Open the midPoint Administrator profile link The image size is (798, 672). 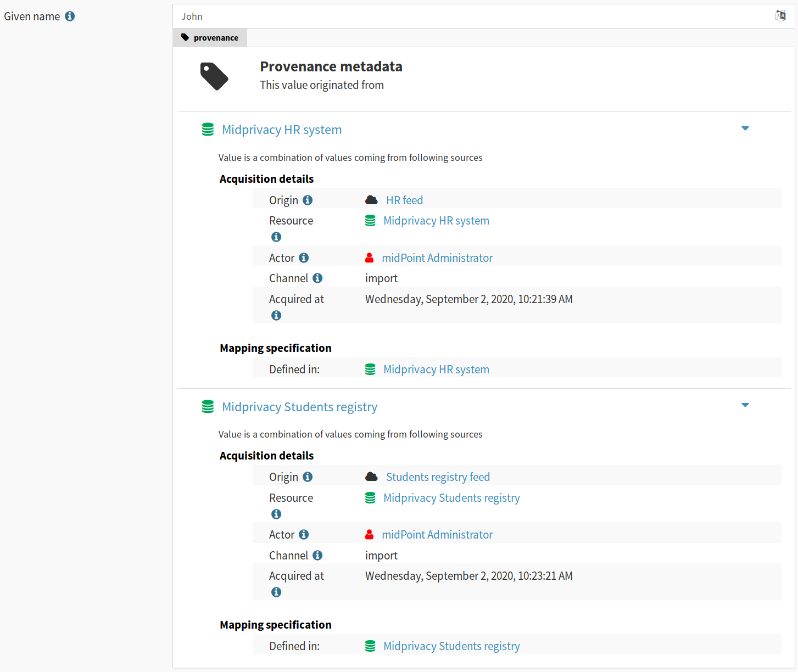(437, 257)
